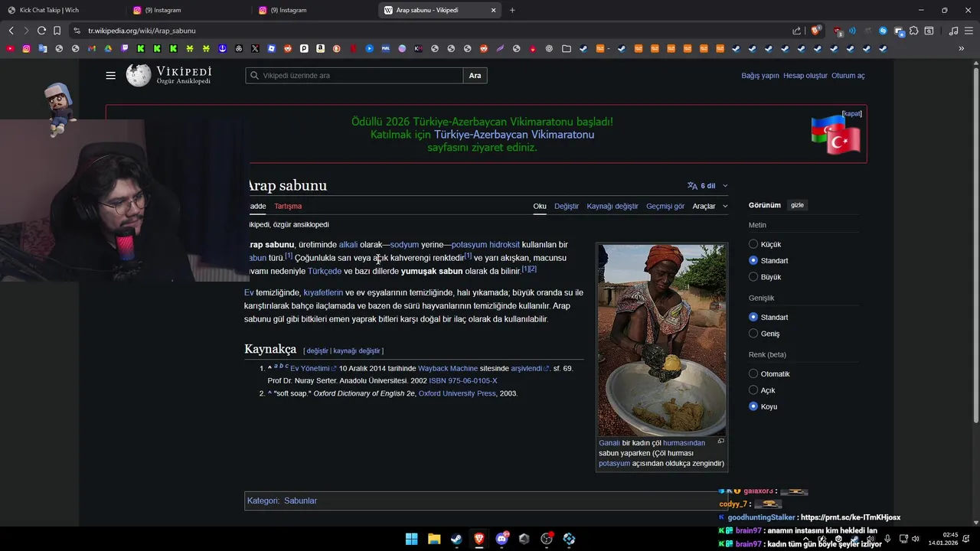Open Steam from the taskbar
980x551 pixels.
[x=456, y=539]
